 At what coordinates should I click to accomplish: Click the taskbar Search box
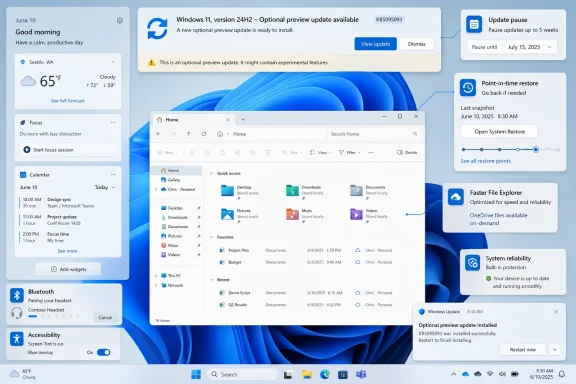[242, 374]
